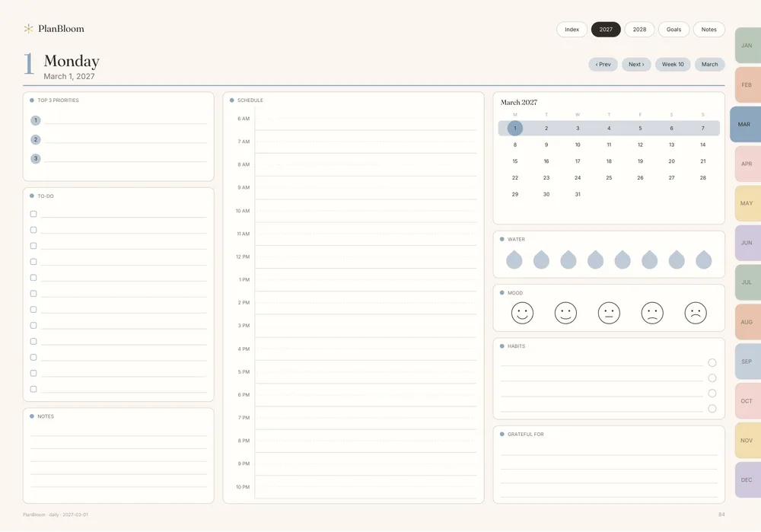
Task: Open the Notes page
Action: click(x=709, y=30)
